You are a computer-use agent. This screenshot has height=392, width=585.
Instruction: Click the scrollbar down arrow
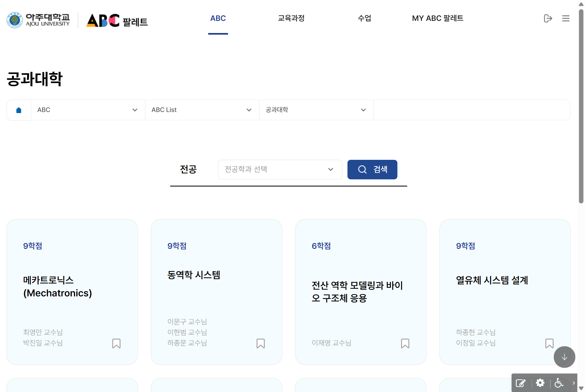(x=581, y=388)
